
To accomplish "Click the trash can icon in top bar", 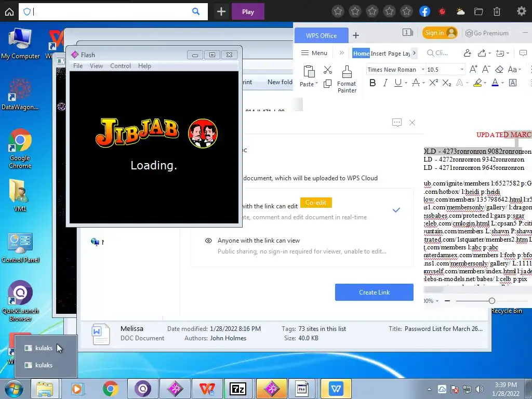I will tap(497, 11).
